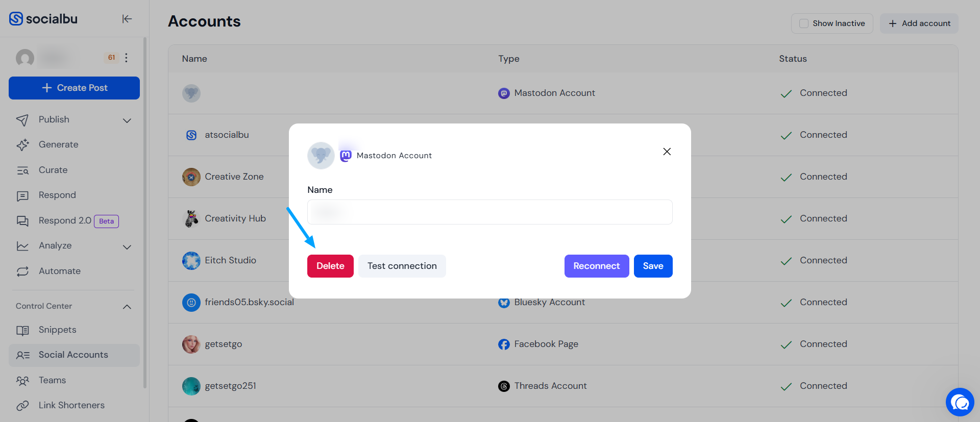Click Test connection button
Image resolution: width=980 pixels, height=422 pixels.
[x=402, y=266]
